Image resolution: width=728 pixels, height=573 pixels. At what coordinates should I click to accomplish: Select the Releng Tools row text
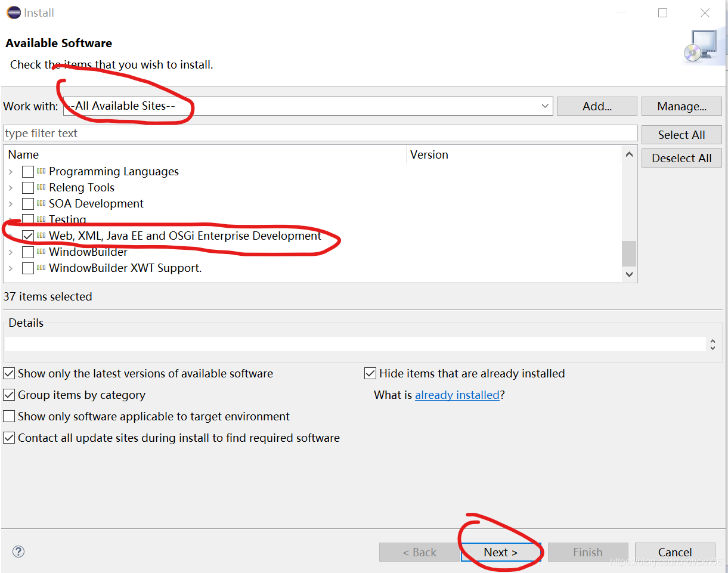(x=82, y=187)
